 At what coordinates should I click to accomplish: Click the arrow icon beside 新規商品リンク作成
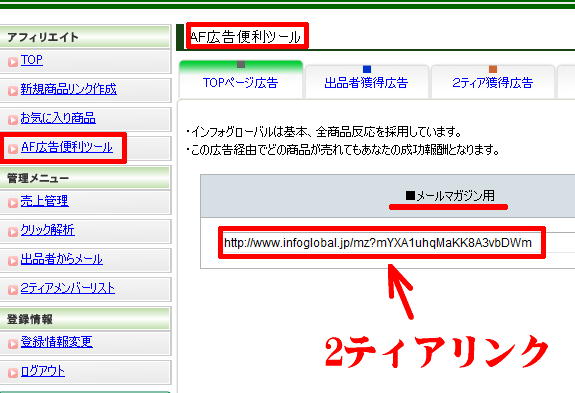click(x=13, y=91)
